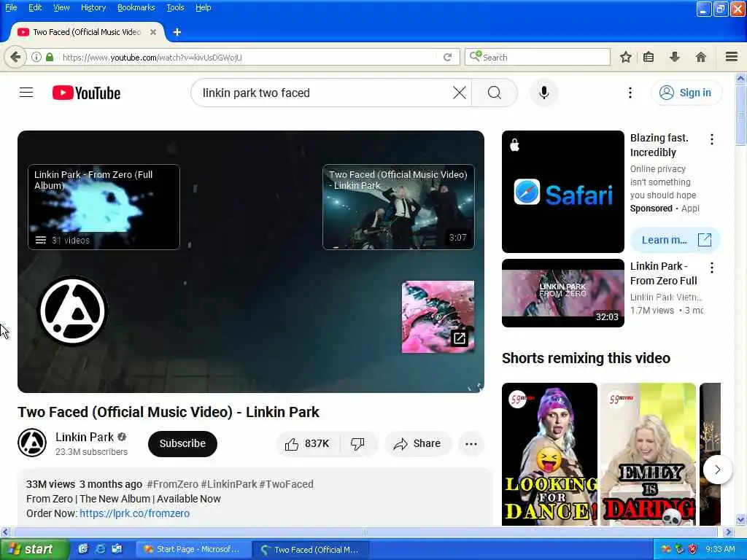Click the horizontal scrollbar right arrow
747x560 pixels.
728,532
